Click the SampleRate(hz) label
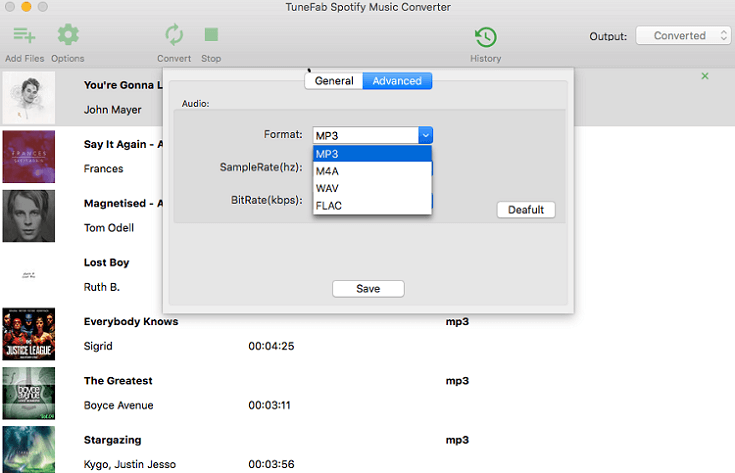735x473 pixels. point(261,167)
